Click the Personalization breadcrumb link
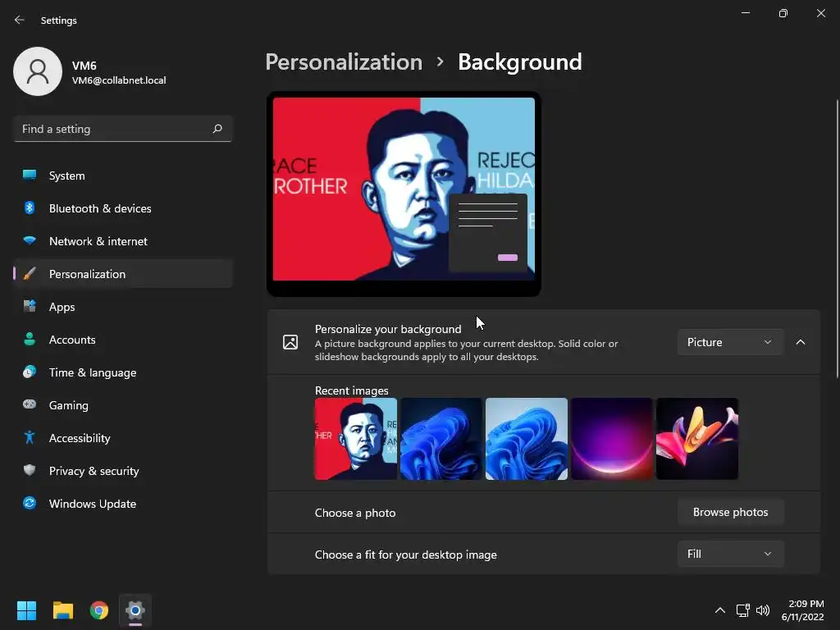 [344, 62]
